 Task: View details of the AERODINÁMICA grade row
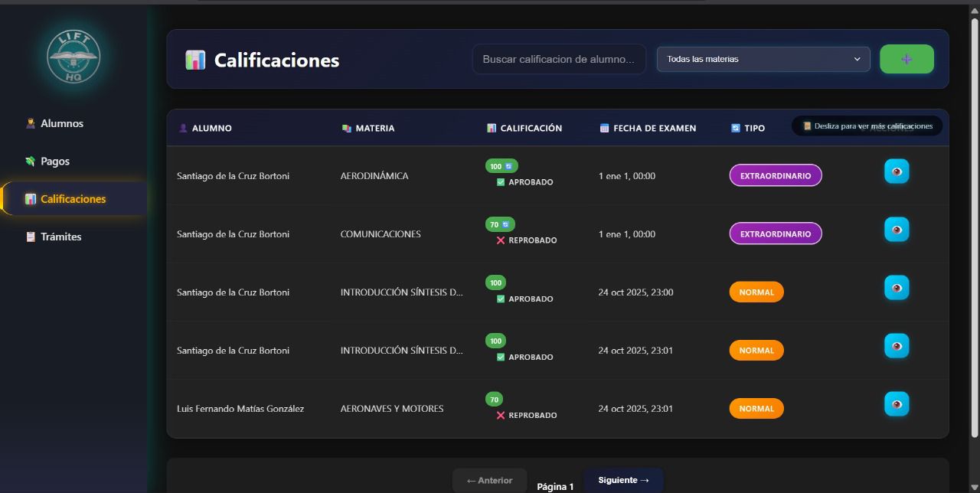pyautogui.click(x=897, y=171)
